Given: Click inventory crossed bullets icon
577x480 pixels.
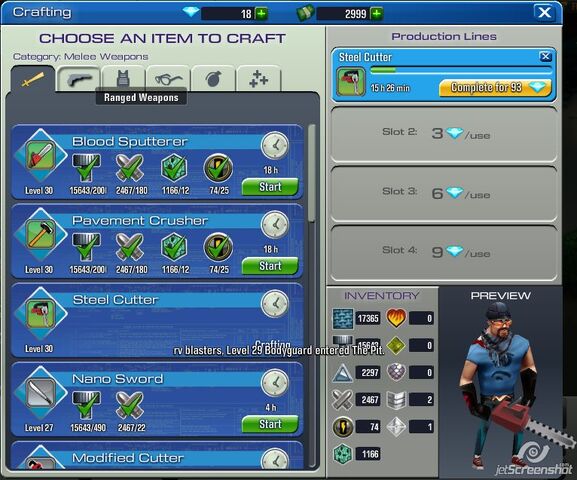Looking at the screenshot, I should tap(343, 400).
